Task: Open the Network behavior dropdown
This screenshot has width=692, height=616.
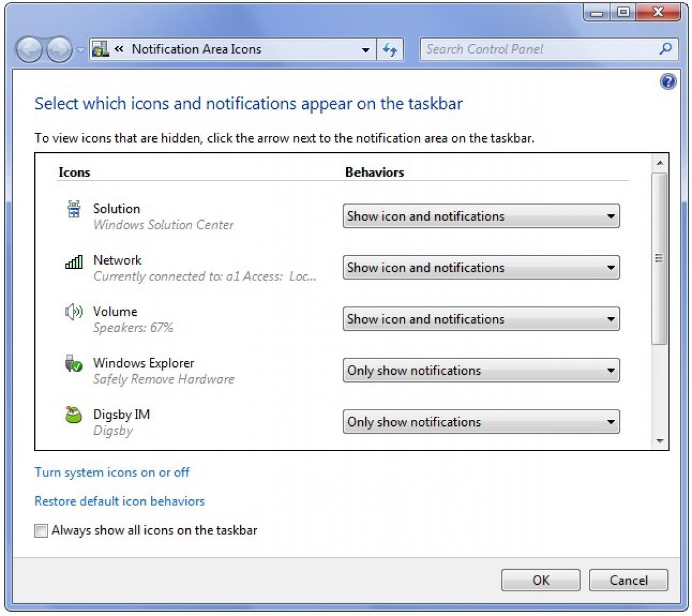Action: click(x=481, y=268)
